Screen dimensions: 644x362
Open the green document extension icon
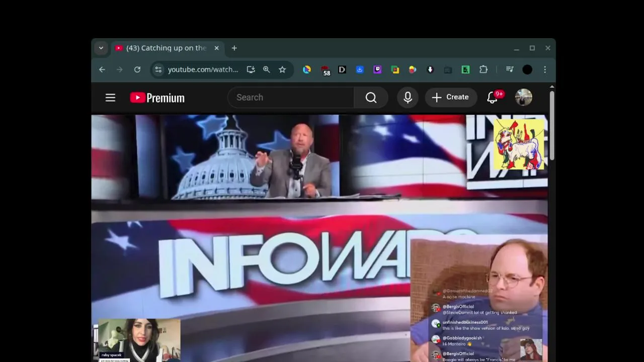[x=465, y=70]
